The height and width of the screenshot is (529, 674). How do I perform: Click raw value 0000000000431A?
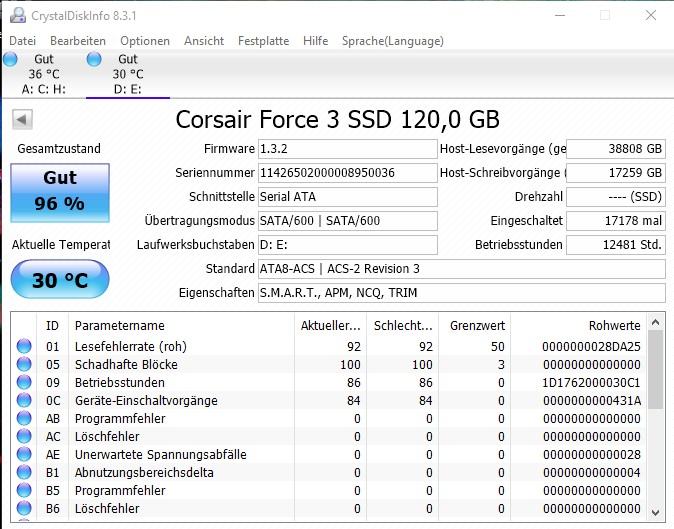[x=591, y=401]
